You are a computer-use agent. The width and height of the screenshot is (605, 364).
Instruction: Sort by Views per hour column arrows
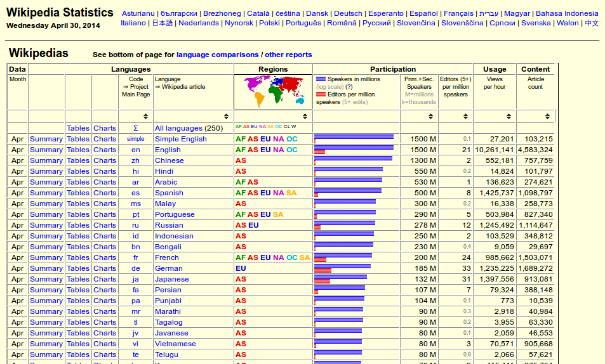(509, 117)
